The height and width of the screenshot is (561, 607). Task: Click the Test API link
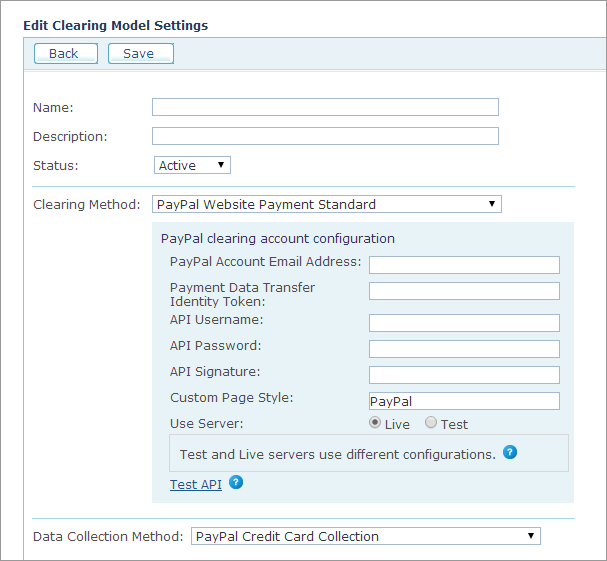196,484
